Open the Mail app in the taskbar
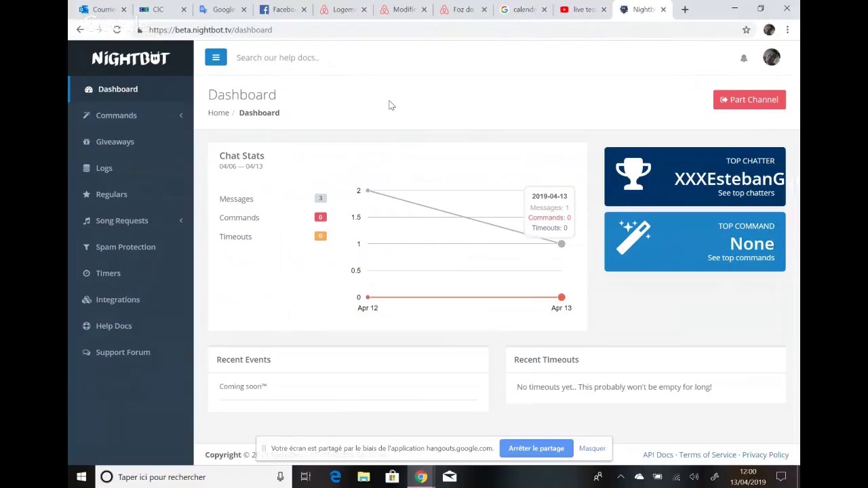 pyautogui.click(x=450, y=477)
